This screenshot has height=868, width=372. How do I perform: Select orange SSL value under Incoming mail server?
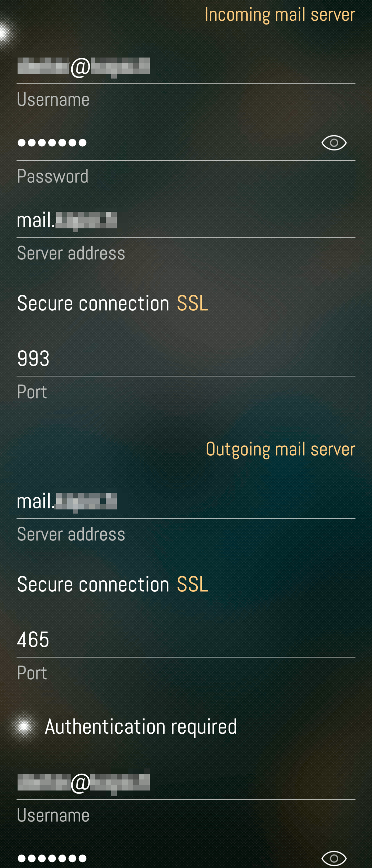[192, 303]
